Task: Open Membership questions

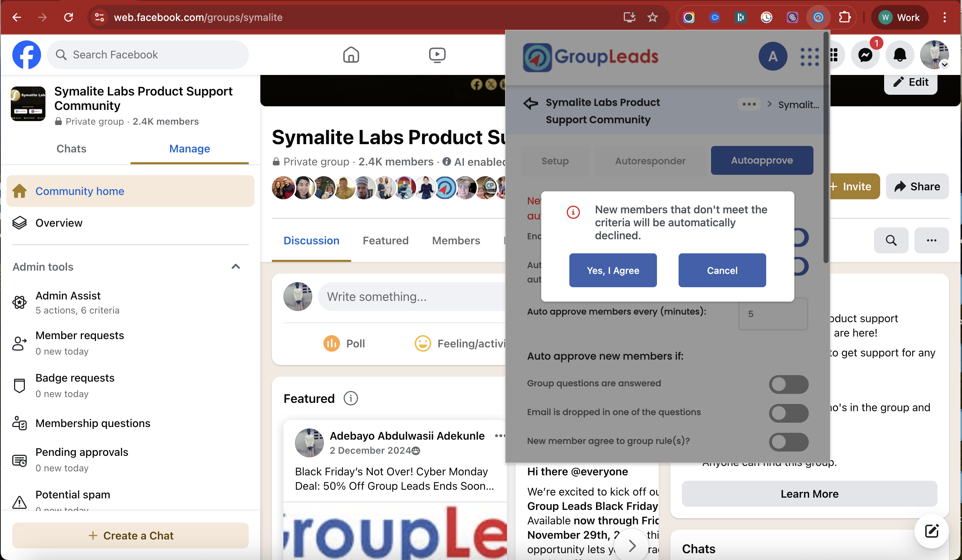Action: [131, 423]
